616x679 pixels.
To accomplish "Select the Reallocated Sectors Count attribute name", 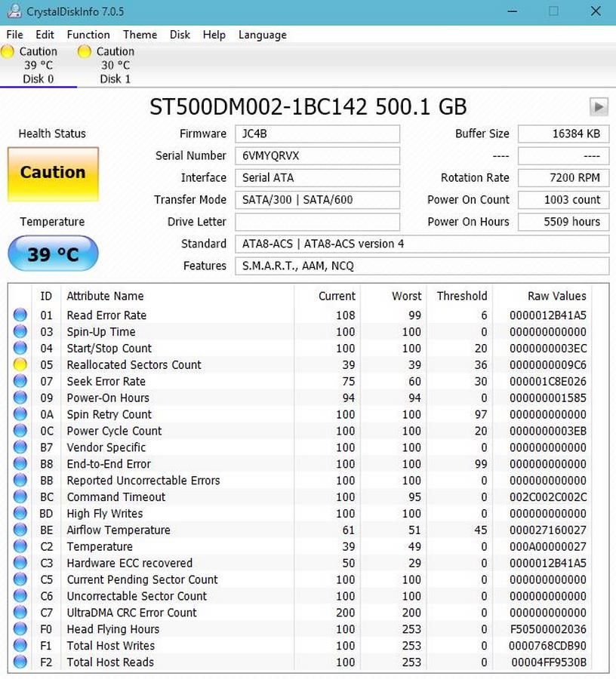I will pyautogui.click(x=134, y=365).
